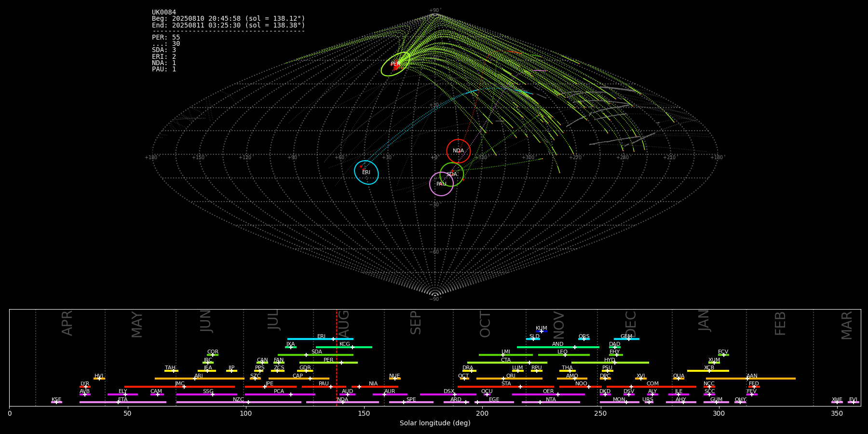The width and height of the screenshot is (868, 434).
Task: Click the LEO shower bar in timeline
Action: click(564, 355)
